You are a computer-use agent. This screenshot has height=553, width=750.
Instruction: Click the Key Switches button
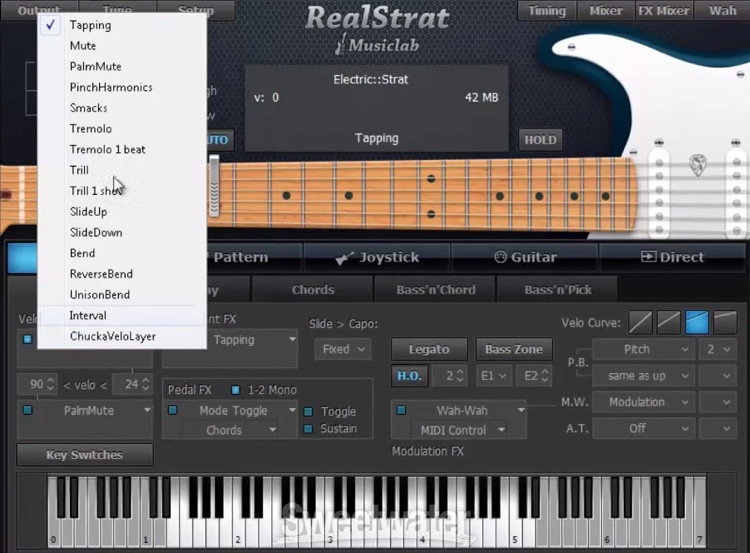[85, 455]
